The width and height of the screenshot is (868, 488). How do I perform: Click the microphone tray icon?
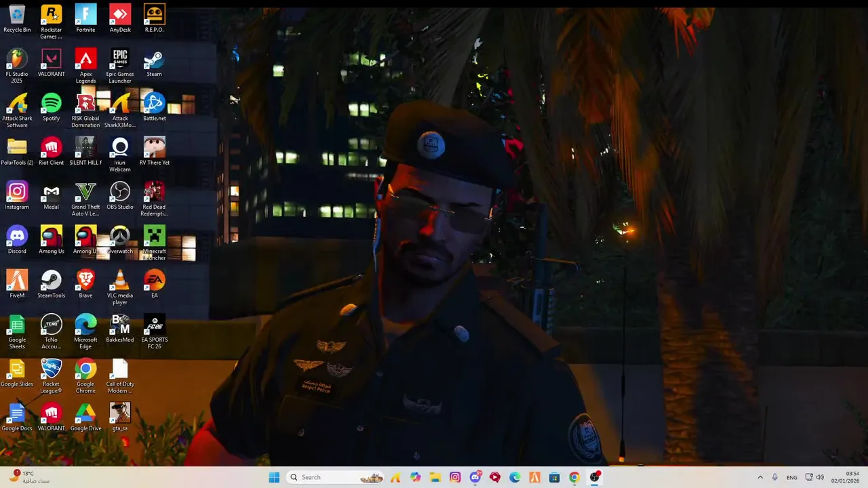775,477
